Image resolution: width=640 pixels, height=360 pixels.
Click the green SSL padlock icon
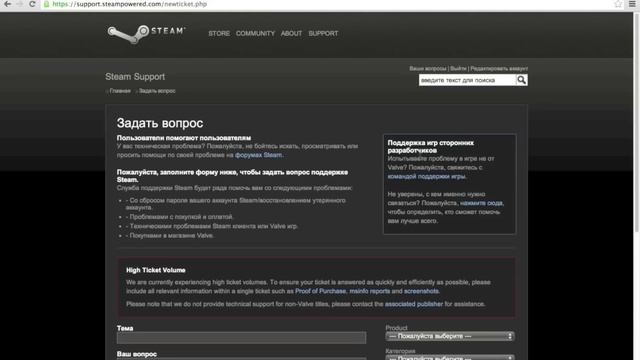tap(47, 4)
